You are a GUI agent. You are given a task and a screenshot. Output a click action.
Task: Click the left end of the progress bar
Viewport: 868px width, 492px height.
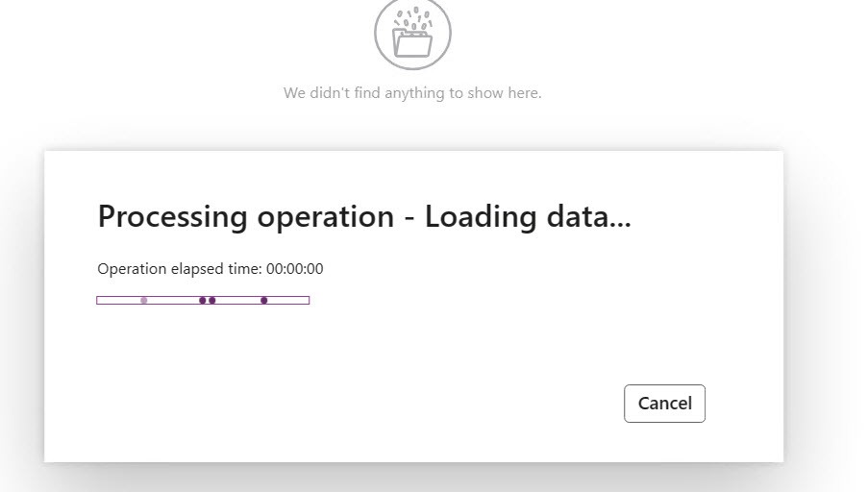[x=100, y=301]
